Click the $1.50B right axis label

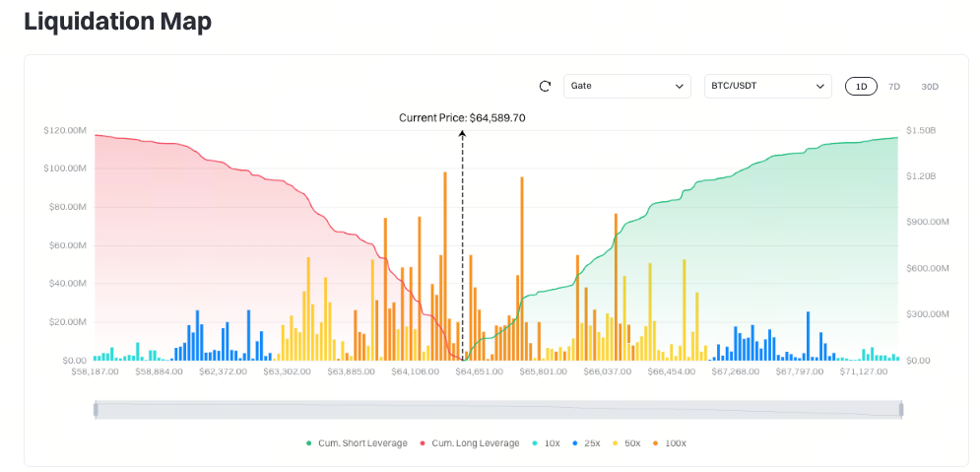point(921,131)
